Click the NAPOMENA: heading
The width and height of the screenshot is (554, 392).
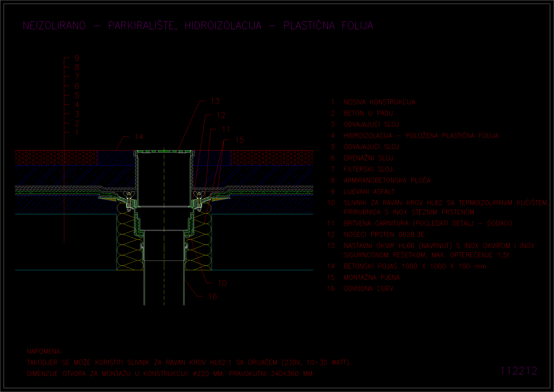point(44,351)
